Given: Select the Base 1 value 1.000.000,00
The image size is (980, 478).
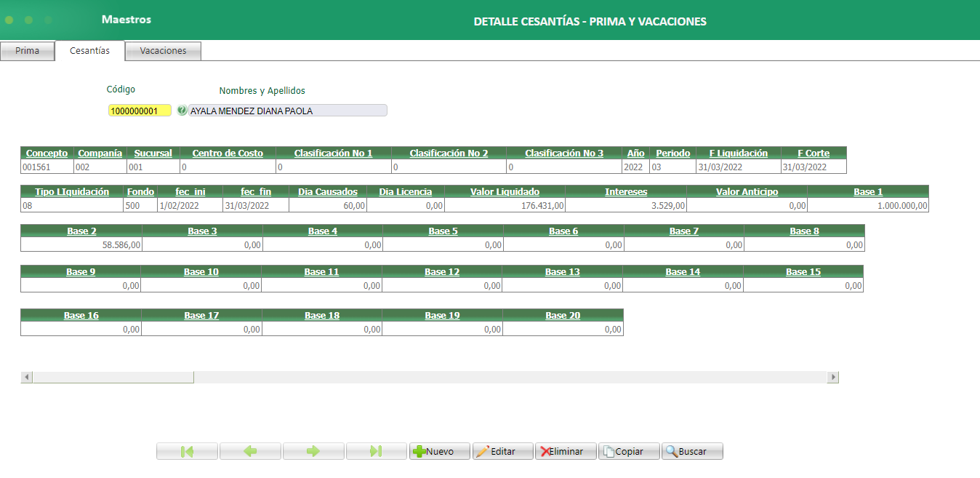Looking at the screenshot, I should [868, 205].
